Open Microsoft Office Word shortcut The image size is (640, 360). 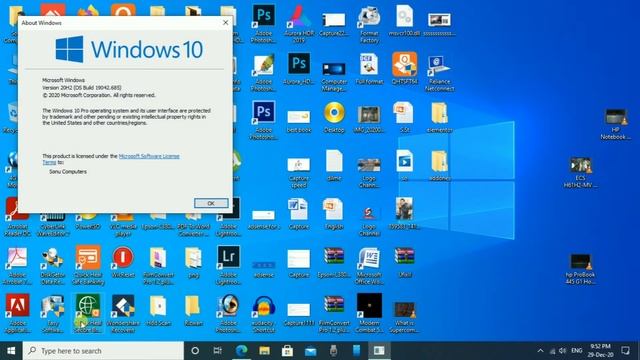click(369, 265)
